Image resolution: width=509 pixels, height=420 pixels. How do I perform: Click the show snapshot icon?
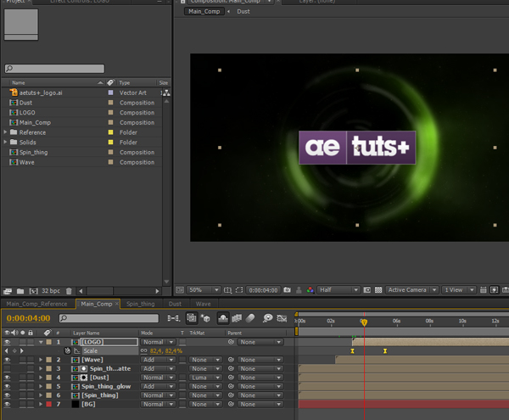tap(299, 290)
